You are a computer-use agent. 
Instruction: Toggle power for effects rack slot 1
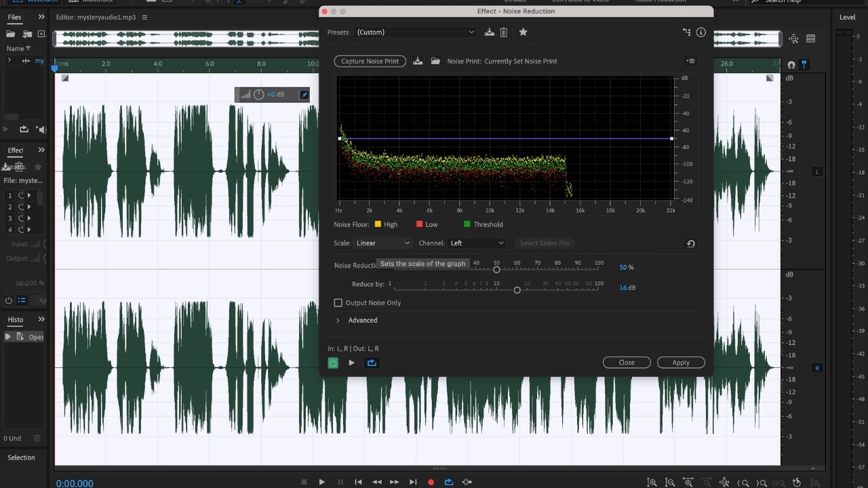click(x=21, y=195)
